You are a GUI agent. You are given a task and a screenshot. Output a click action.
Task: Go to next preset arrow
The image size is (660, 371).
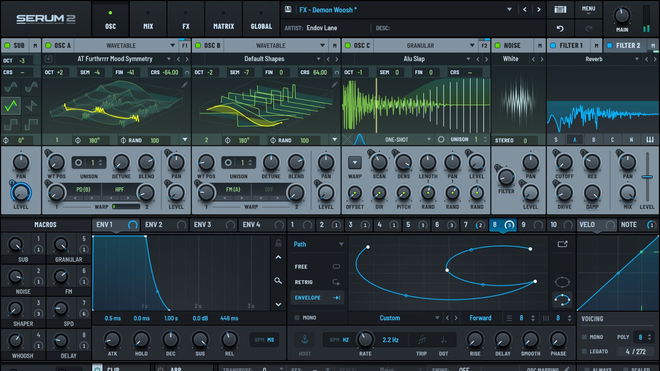pos(539,9)
